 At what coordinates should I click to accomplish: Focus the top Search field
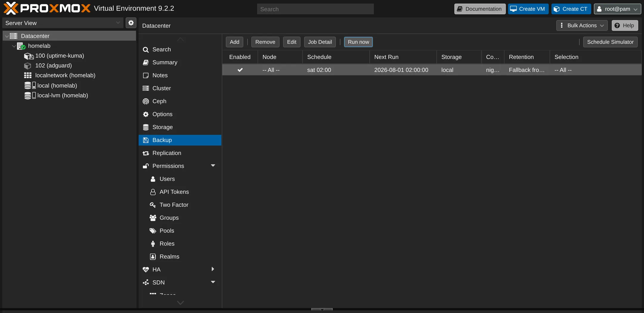coord(315,9)
